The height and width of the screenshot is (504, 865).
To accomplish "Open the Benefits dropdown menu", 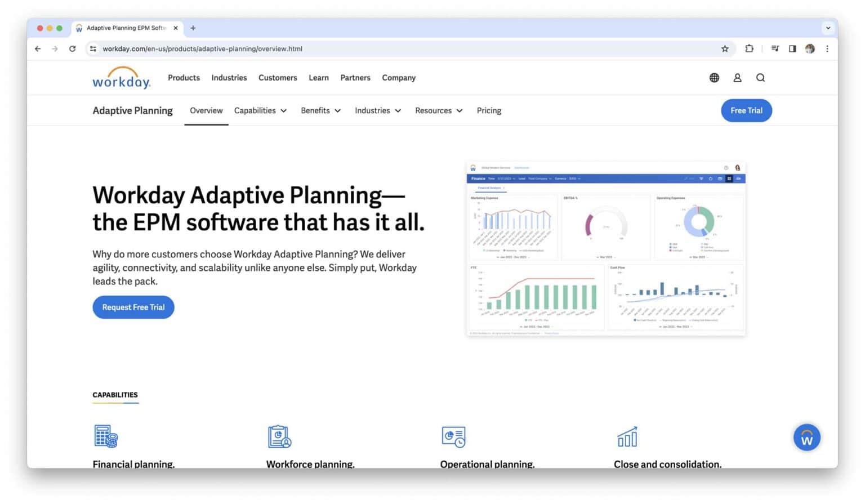I will (320, 110).
